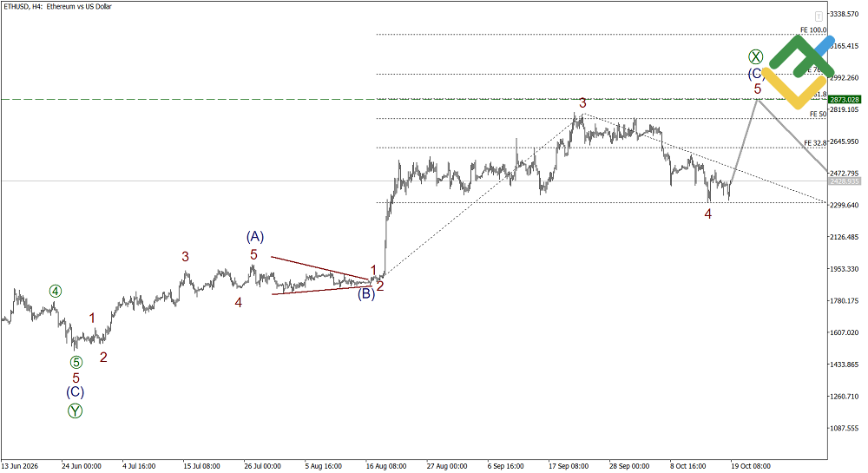This screenshot has width=868, height=473.
Task: Click the 1780.175 price scale value
Action: [x=845, y=301]
